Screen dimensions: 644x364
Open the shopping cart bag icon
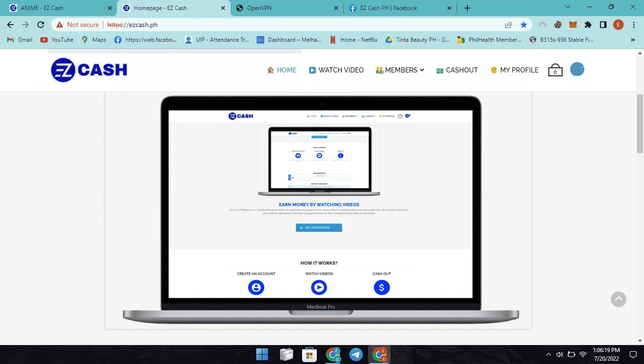coord(555,70)
